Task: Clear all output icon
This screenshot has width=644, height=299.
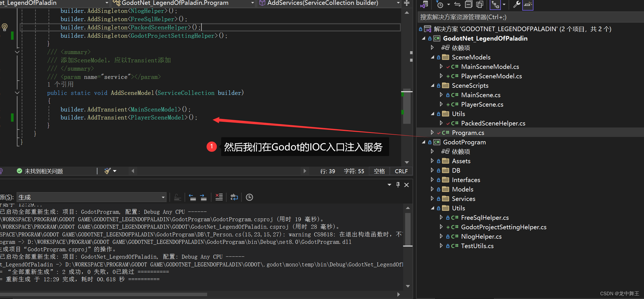Action: (219, 197)
